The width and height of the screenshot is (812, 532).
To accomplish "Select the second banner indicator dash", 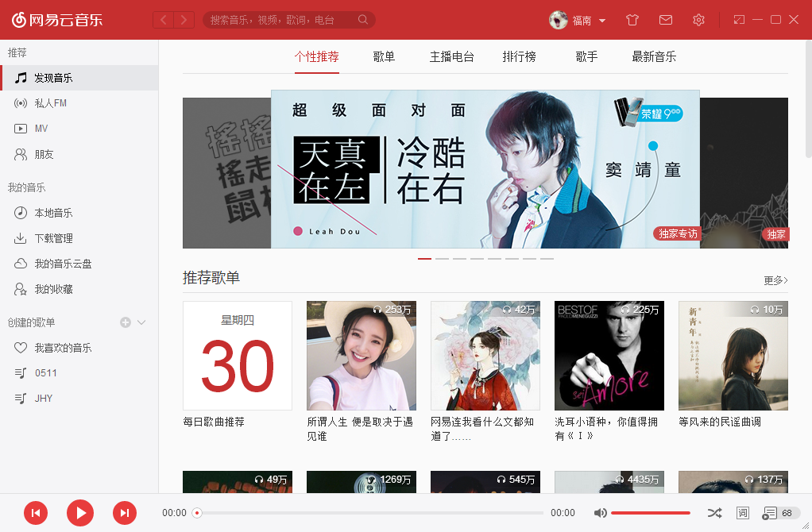I will coord(443,258).
